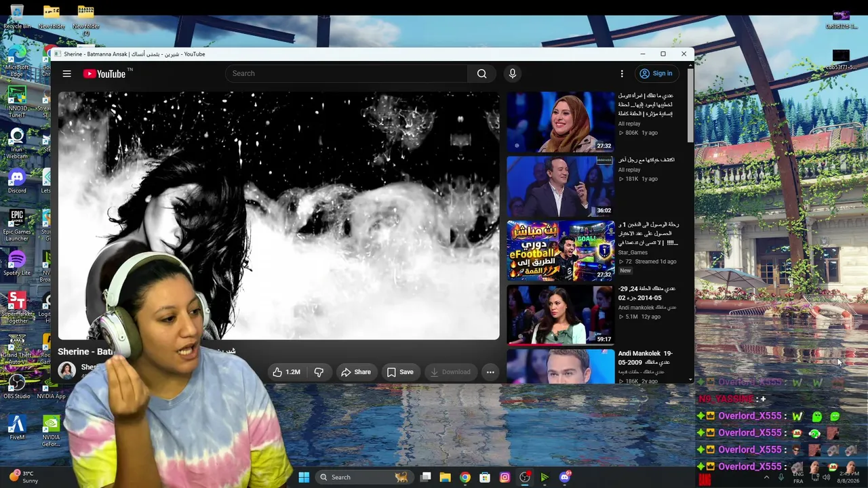Click the Sherine video player area
The width and height of the screenshot is (868, 488).
pos(279,216)
